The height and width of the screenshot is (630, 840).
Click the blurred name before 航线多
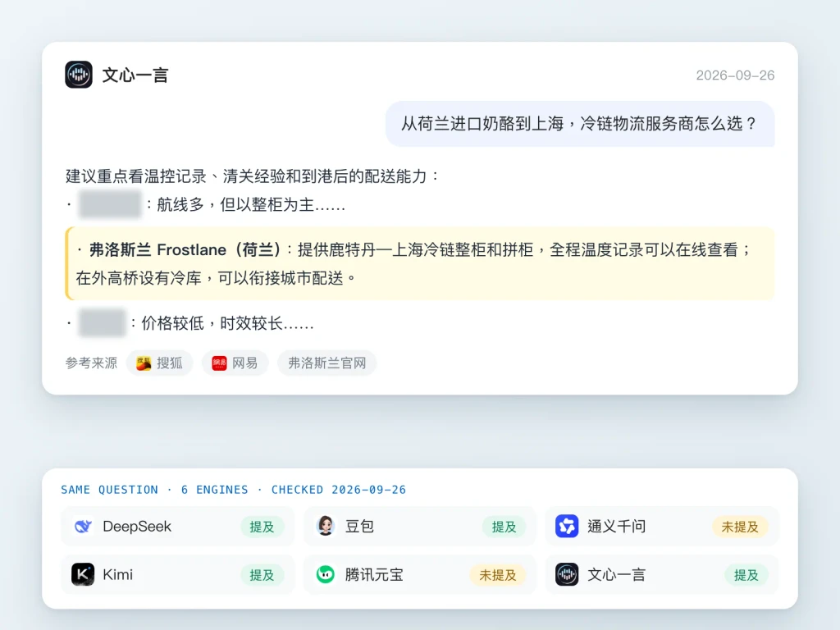click(x=110, y=204)
